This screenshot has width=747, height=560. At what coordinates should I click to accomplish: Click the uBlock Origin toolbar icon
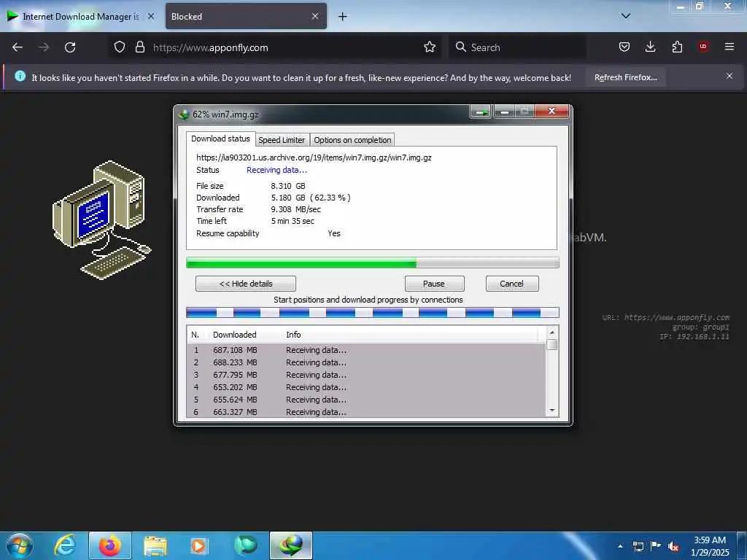click(x=703, y=47)
